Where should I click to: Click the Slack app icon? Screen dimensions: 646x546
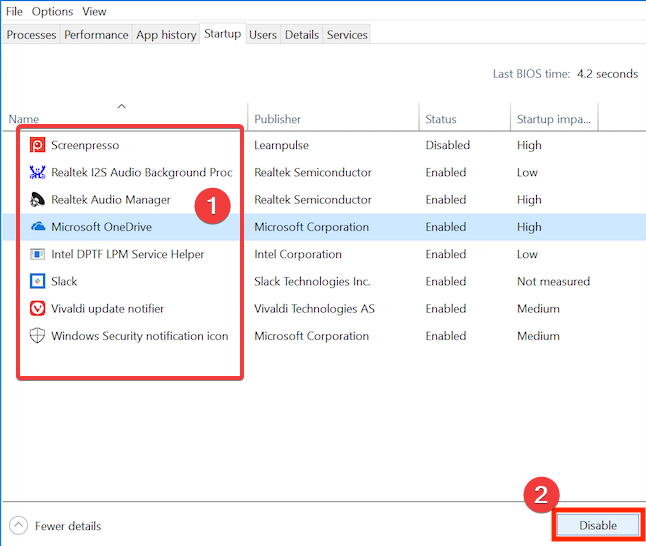(x=37, y=281)
